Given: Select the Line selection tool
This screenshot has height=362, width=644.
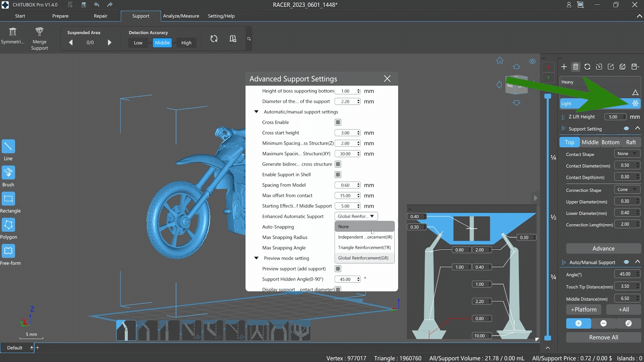Looking at the screenshot, I should pos(8,146).
